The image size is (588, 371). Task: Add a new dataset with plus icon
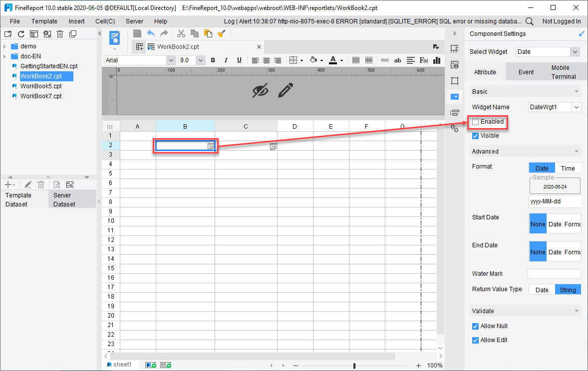[x=8, y=185]
